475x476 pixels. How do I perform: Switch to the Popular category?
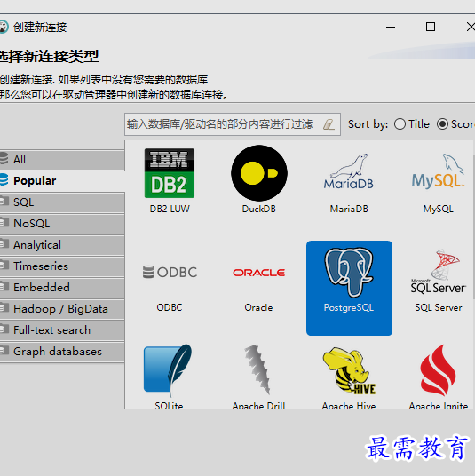(x=62, y=180)
